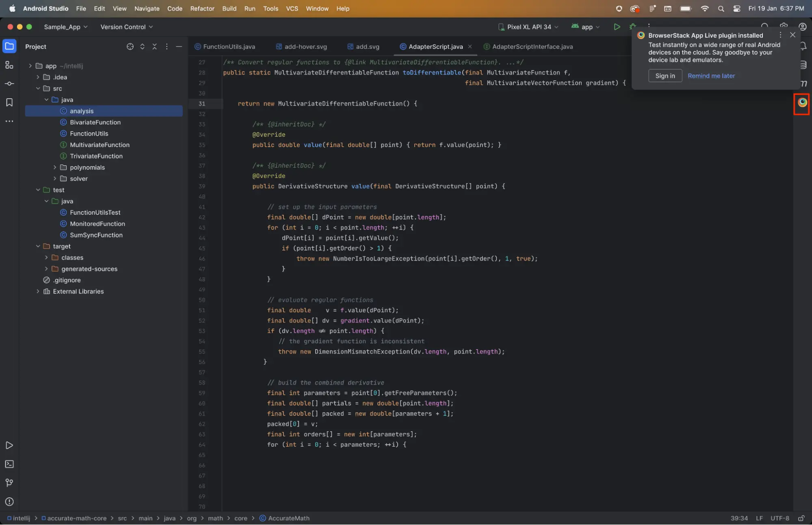Open the Git branch tool window icon
This screenshot has width=812, height=525.
click(9, 483)
